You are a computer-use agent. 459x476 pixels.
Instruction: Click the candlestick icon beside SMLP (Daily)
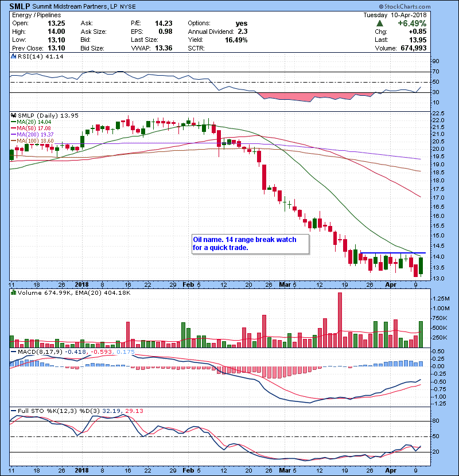pos(13,116)
